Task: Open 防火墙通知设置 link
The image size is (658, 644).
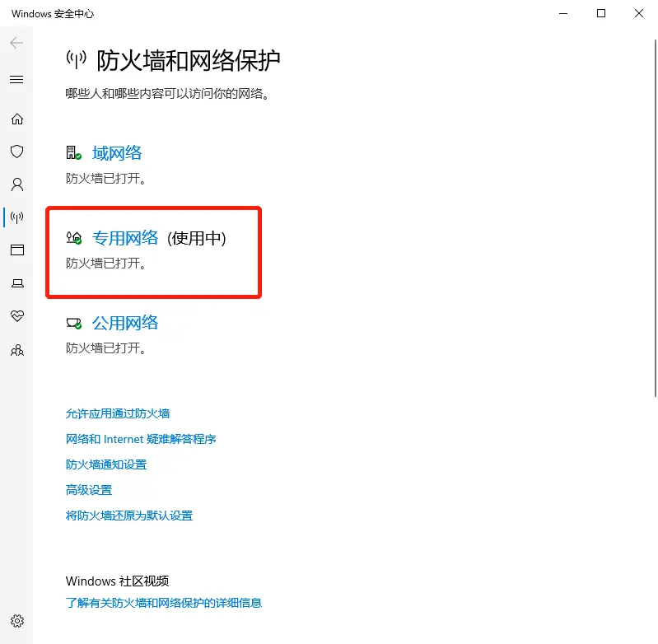Action: pyautogui.click(x=106, y=464)
